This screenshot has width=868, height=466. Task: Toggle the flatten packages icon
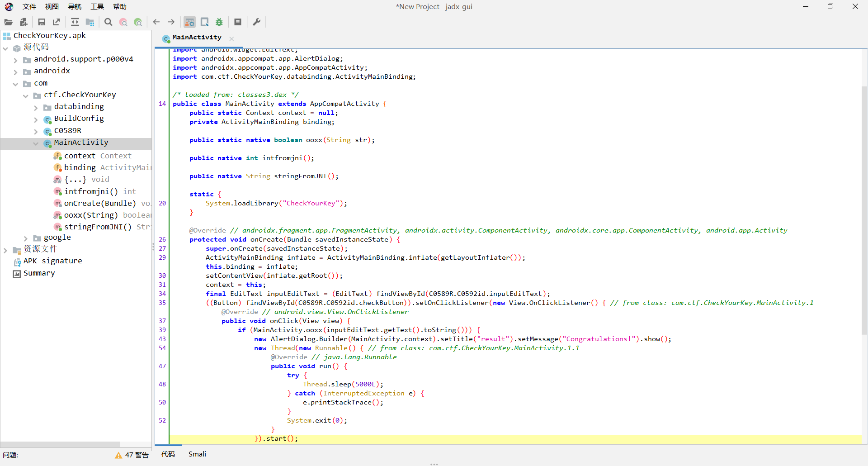point(90,22)
